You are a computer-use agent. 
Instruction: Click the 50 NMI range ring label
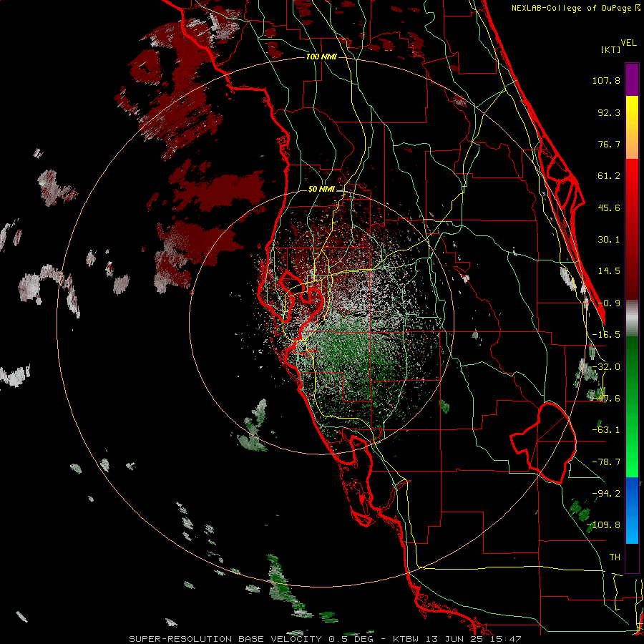tap(321, 190)
